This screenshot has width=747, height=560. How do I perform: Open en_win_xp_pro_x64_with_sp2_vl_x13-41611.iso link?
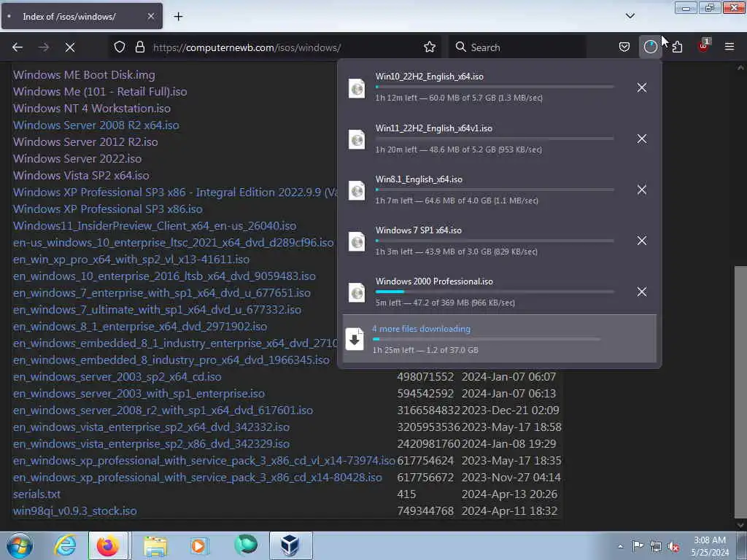(x=131, y=260)
